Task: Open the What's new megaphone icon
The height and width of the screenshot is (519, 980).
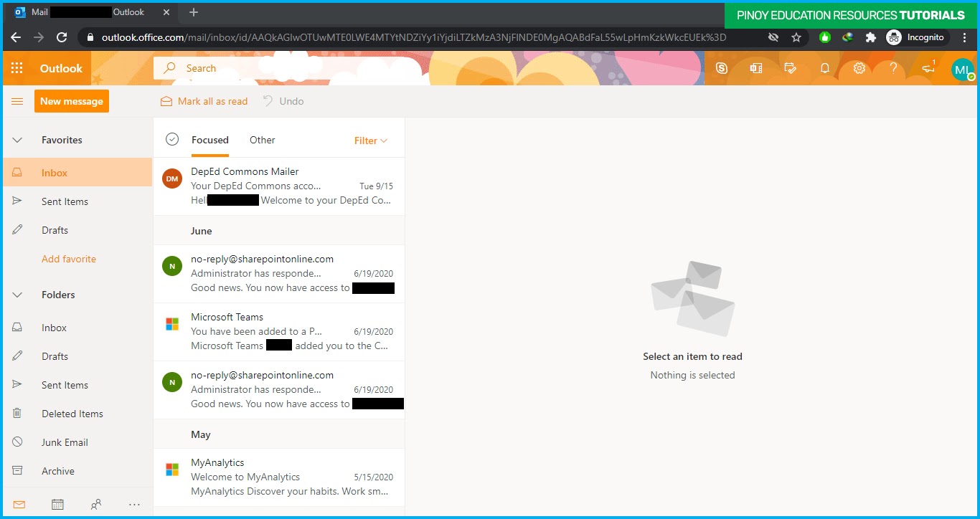Action: click(x=929, y=68)
